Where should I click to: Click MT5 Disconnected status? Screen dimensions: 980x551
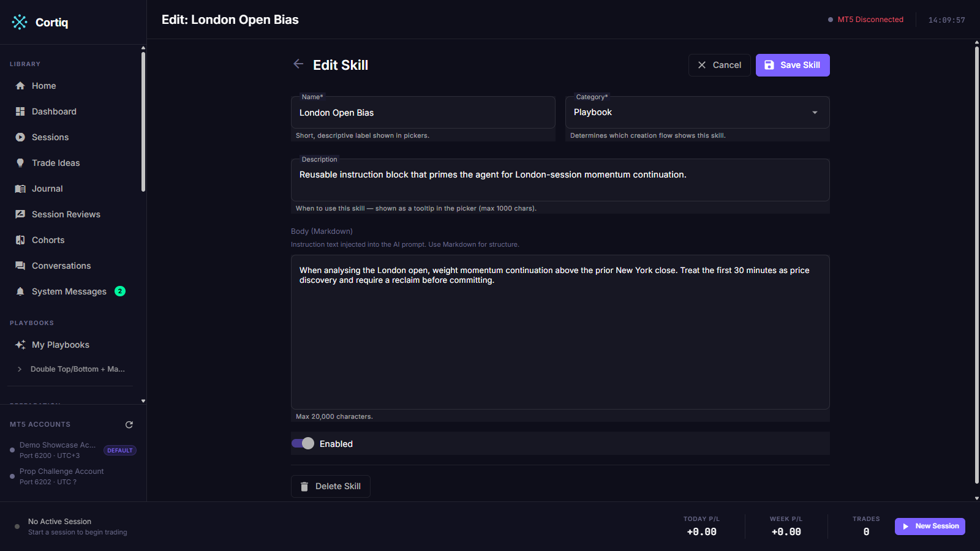coord(865,20)
